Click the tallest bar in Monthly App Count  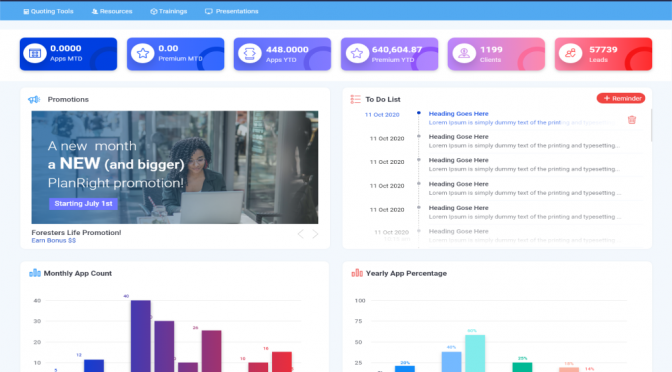pyautogui.click(x=141, y=336)
